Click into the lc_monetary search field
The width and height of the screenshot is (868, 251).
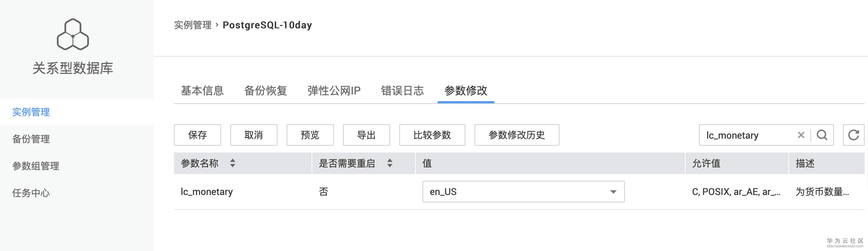pyautogui.click(x=747, y=135)
